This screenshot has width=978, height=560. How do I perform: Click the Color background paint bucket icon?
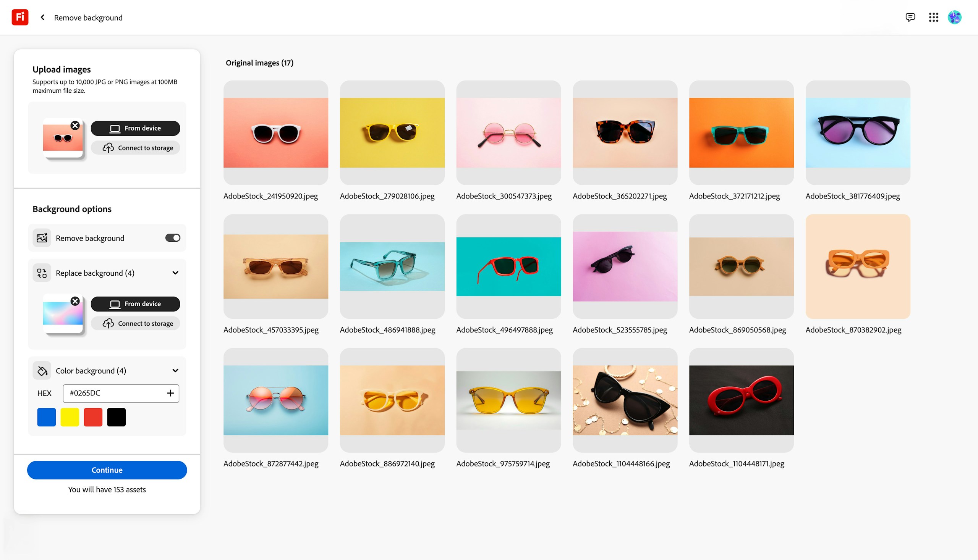click(x=42, y=371)
